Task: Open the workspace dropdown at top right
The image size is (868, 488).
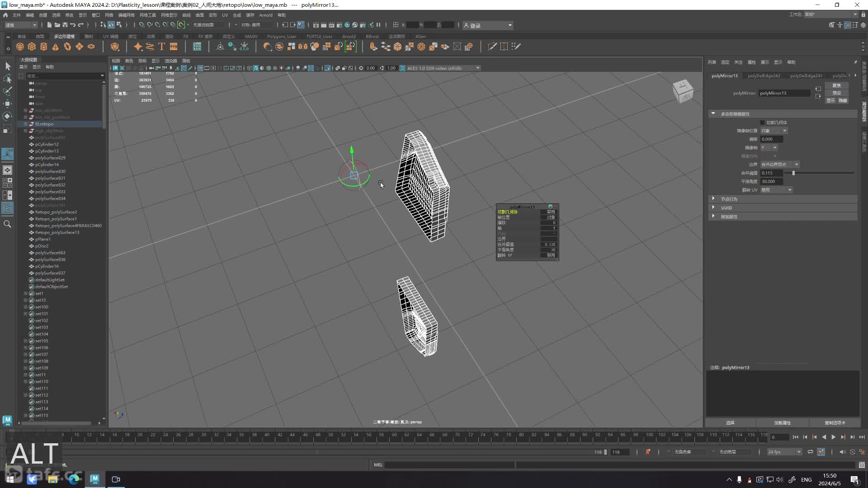Action: point(831,14)
